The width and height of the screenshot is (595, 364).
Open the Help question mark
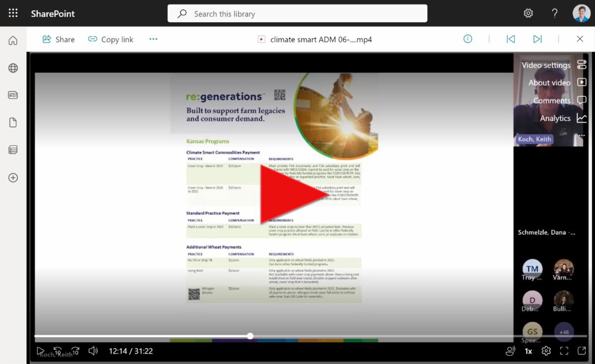[x=555, y=13]
